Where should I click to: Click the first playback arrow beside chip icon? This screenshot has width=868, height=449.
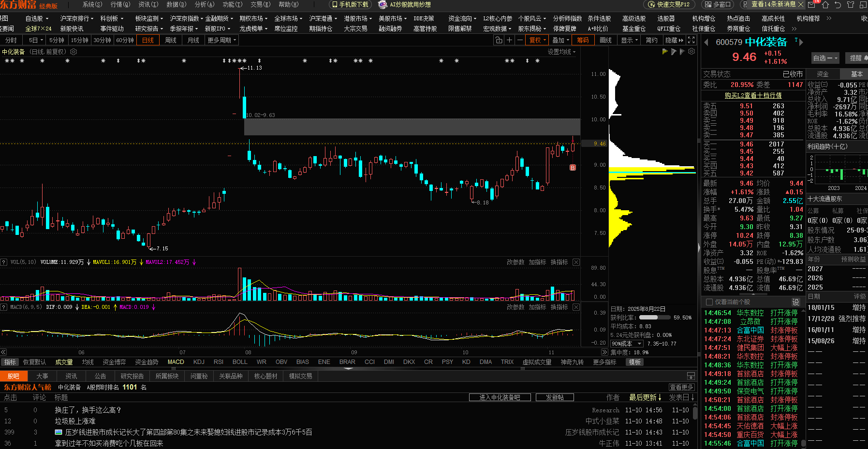pos(674,51)
